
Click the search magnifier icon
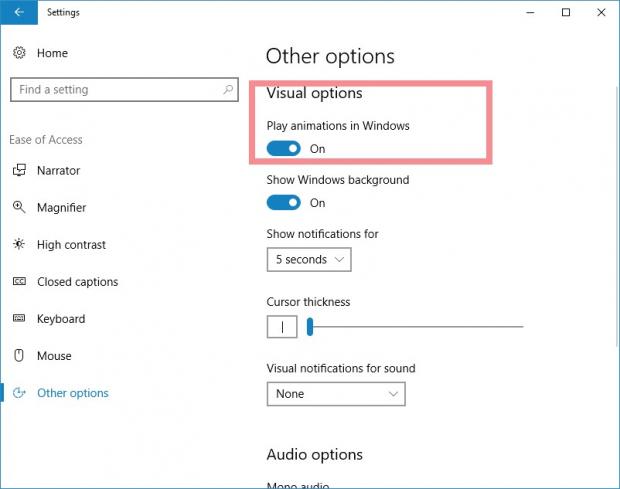[227, 90]
